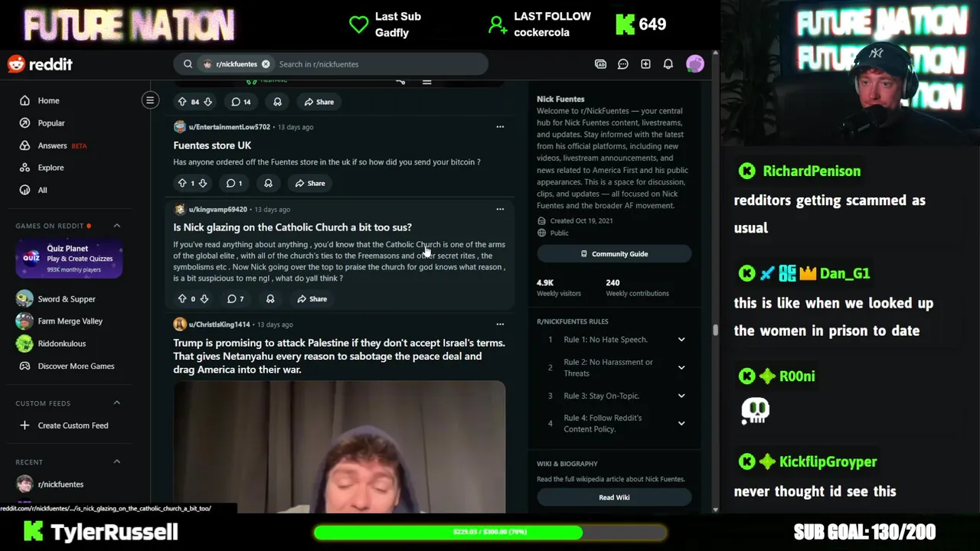980x551 pixels.
Task: Click the green heart Last Sub icon
Action: 358,24
